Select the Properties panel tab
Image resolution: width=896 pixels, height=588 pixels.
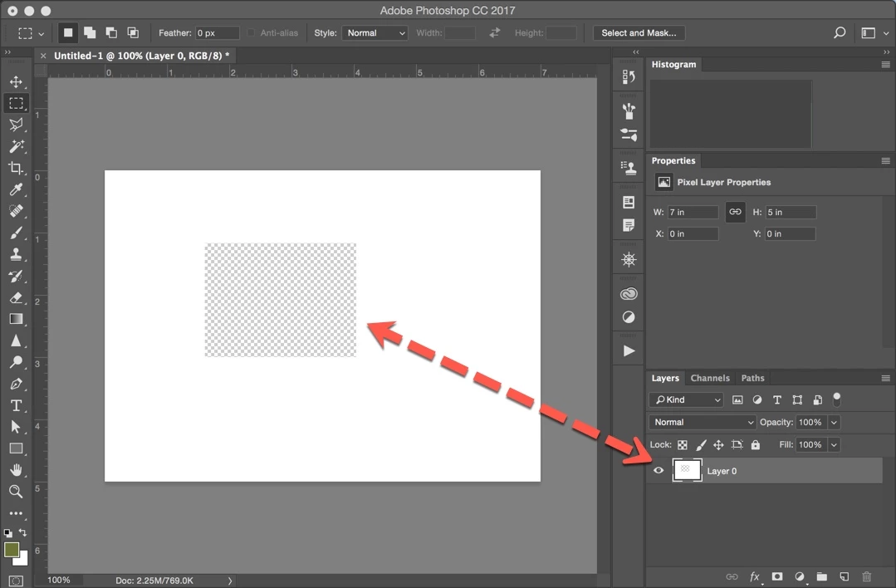[673, 160]
